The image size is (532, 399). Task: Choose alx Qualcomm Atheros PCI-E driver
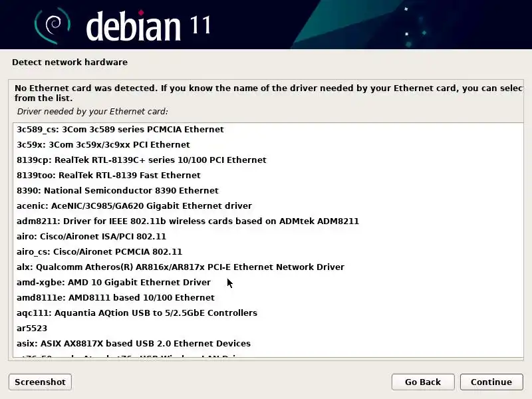coord(268,267)
